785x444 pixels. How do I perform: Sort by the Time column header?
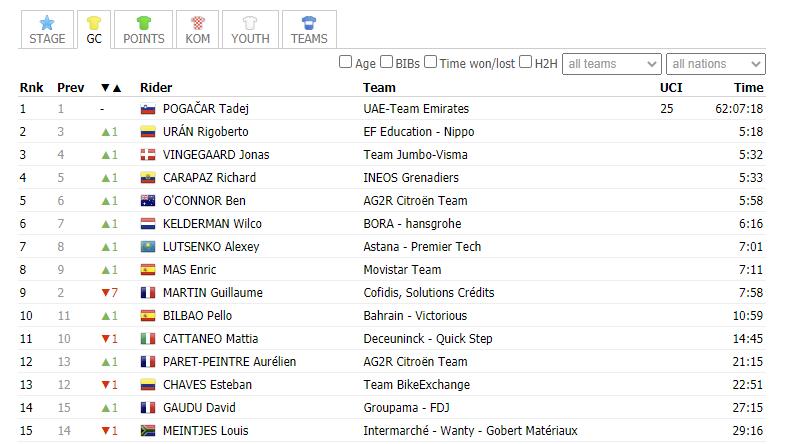(748, 88)
